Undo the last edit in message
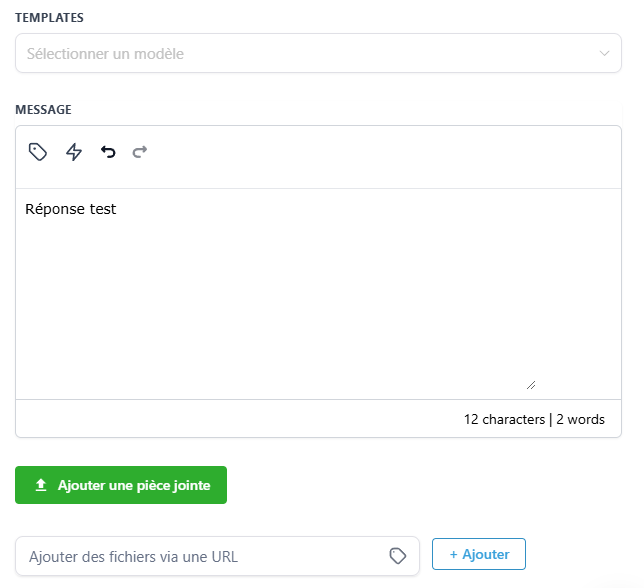The image size is (644, 588). [108, 152]
